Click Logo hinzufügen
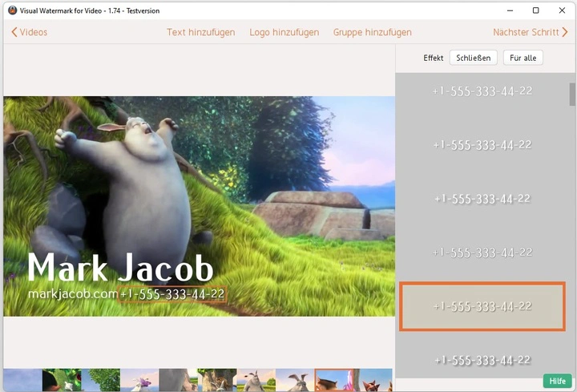Viewport: 577px width, 392px height. tap(284, 32)
